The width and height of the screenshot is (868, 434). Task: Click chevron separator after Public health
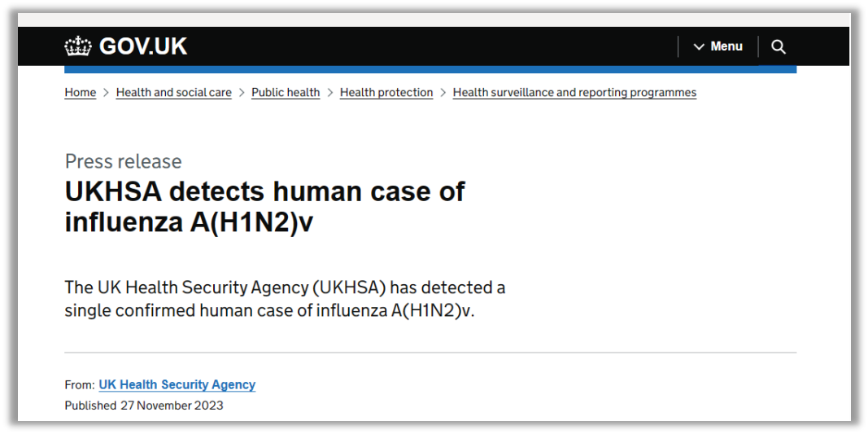[330, 93]
